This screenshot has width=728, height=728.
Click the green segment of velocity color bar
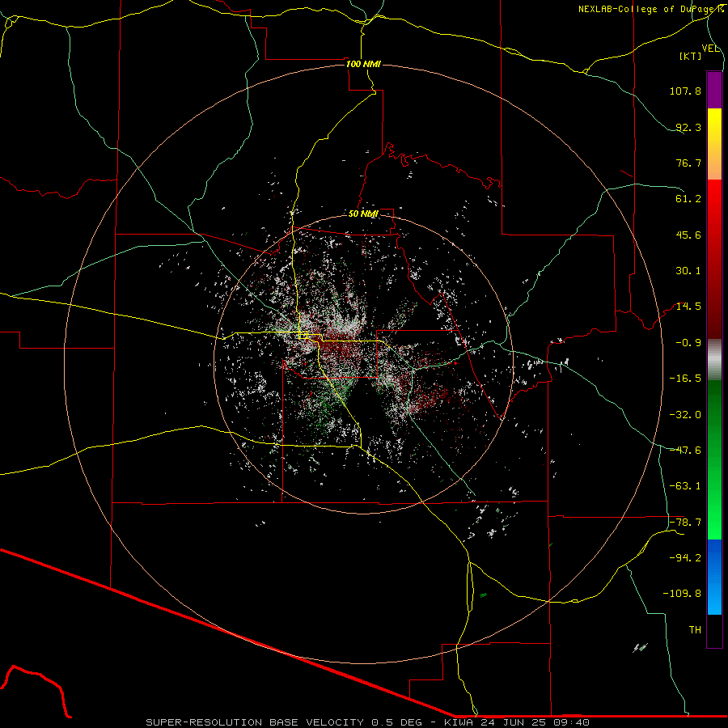coord(714,459)
